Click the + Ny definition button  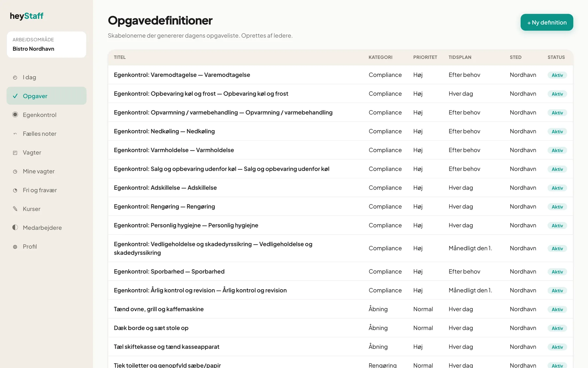click(547, 22)
